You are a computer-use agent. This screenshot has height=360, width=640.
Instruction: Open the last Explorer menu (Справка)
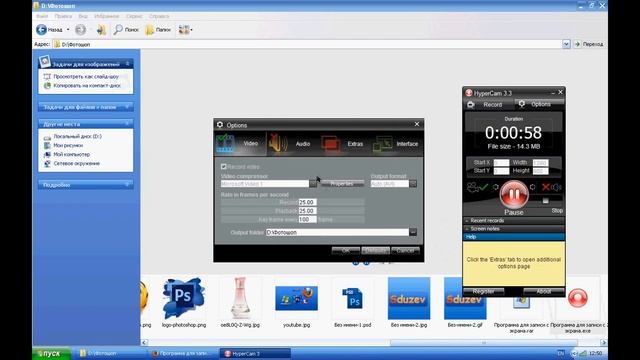[159, 16]
